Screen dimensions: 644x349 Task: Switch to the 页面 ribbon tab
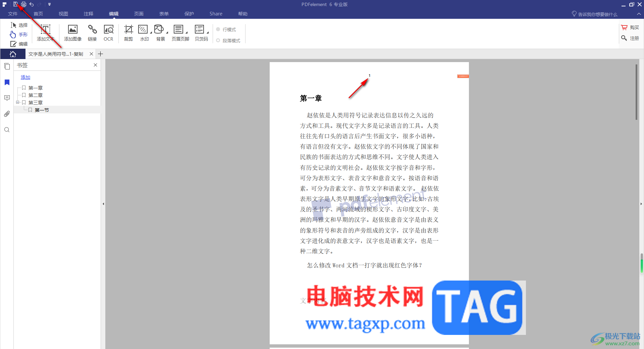[x=139, y=14]
